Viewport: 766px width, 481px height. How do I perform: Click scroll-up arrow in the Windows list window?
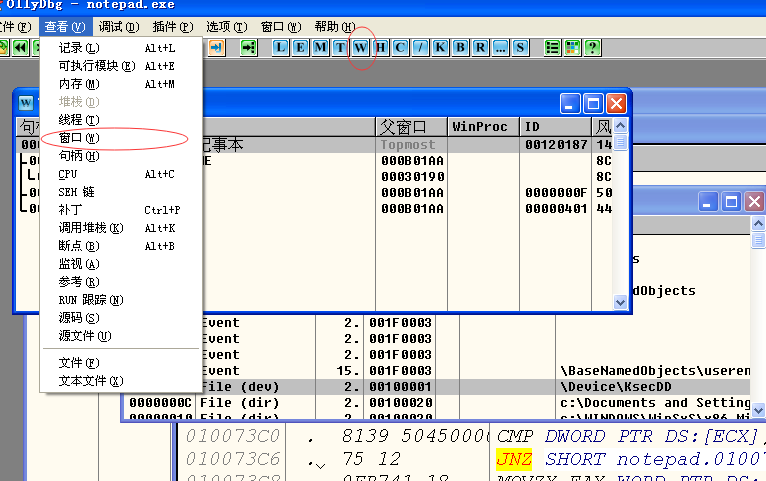(620, 126)
